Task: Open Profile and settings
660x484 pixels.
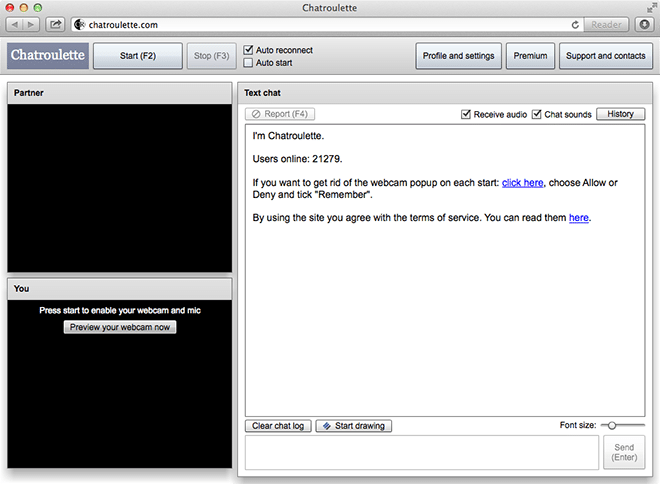Action: 457,56
